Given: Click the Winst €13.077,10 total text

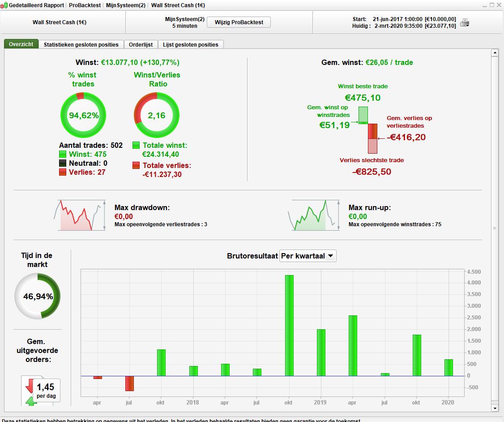Looking at the screenshot, I should click(x=128, y=62).
